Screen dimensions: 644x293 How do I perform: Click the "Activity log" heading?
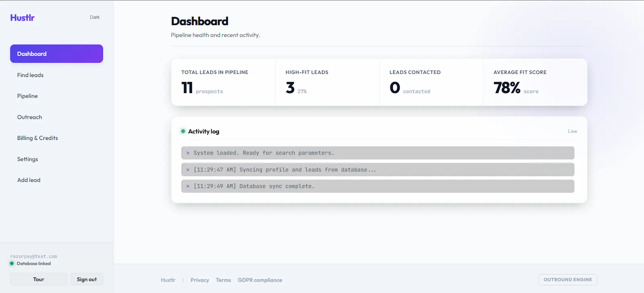pos(204,131)
